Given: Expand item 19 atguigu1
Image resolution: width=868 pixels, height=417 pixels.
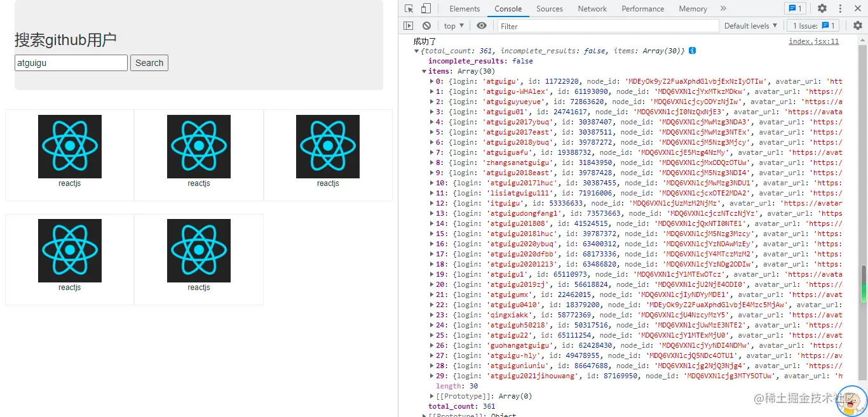Looking at the screenshot, I should point(432,274).
